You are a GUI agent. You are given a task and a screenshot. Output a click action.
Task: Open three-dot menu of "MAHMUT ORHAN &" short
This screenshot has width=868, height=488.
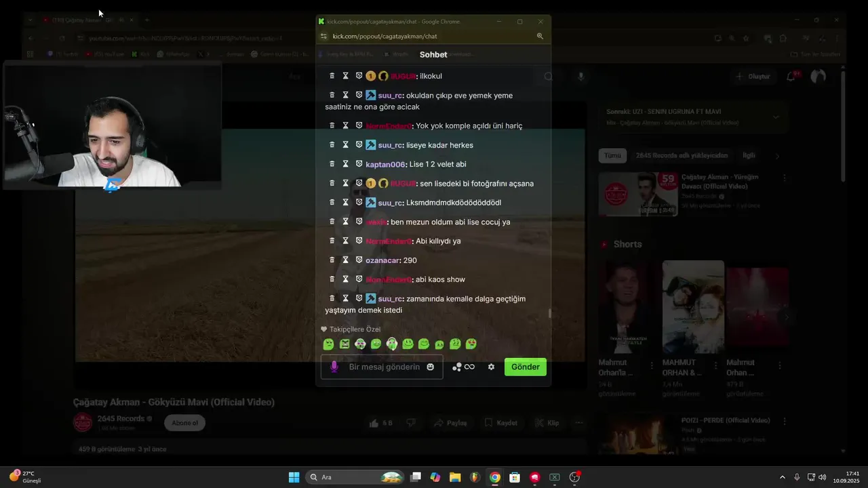[715, 365]
